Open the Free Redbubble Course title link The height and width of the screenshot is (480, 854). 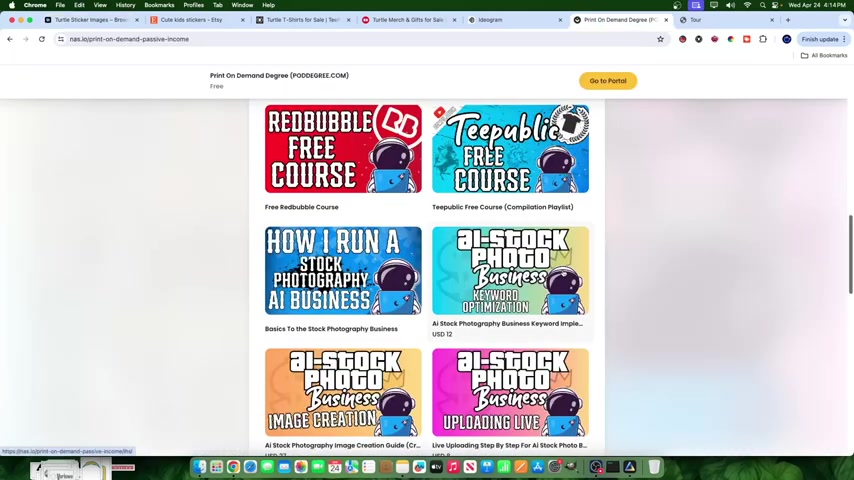pos(302,207)
